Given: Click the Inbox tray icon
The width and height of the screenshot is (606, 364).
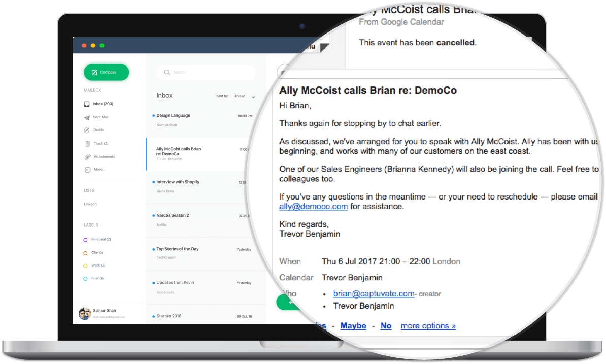Looking at the screenshot, I should click(x=87, y=104).
